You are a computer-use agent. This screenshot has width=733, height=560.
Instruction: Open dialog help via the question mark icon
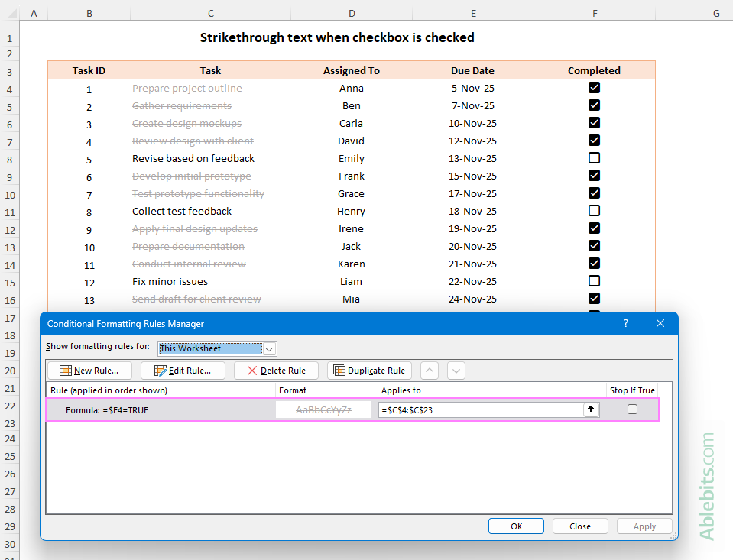pyautogui.click(x=625, y=323)
